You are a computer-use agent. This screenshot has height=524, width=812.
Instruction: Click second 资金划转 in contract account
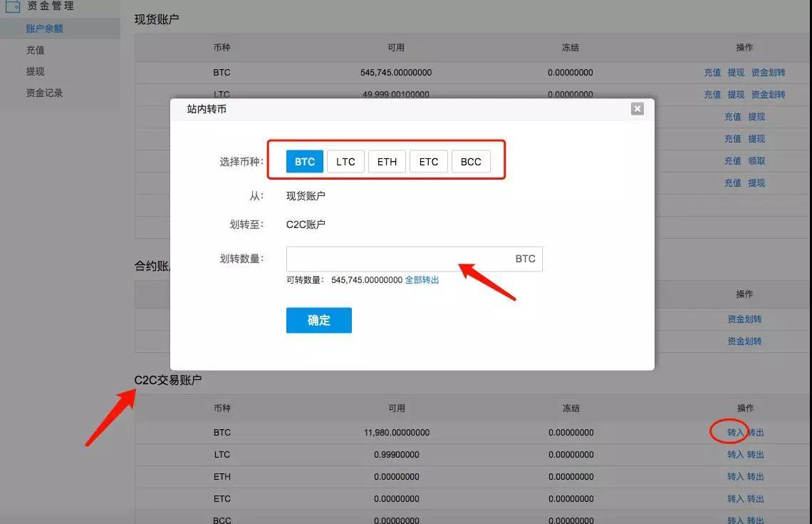[744, 341]
